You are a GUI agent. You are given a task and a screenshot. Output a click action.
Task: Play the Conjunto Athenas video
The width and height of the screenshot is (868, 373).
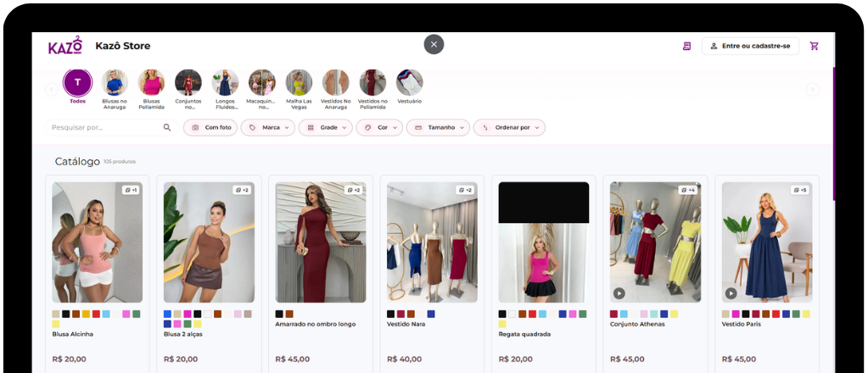click(x=619, y=293)
